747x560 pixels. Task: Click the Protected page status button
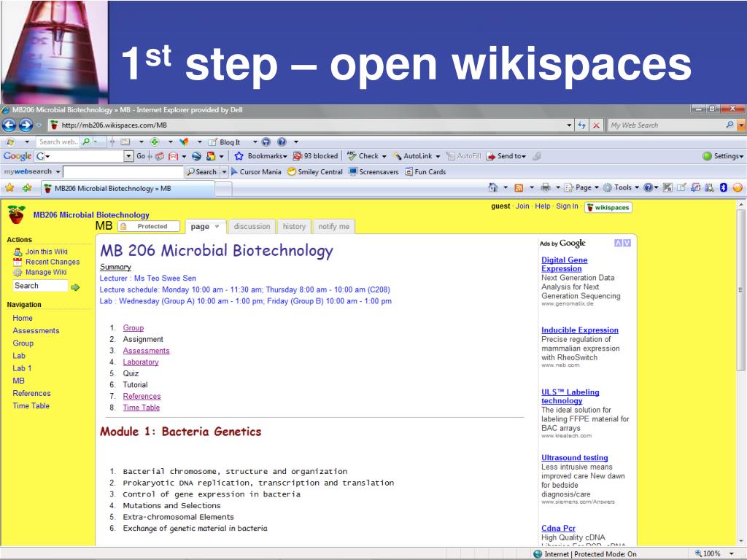[x=149, y=226]
